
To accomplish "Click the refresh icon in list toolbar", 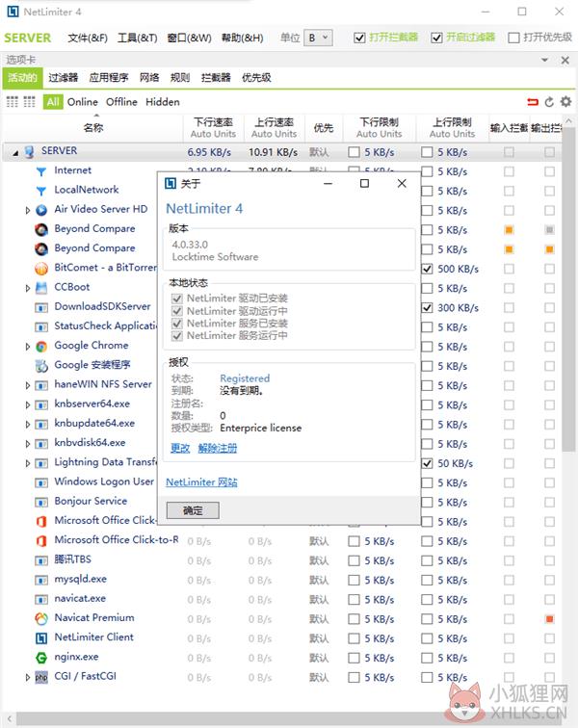I will pyautogui.click(x=549, y=102).
